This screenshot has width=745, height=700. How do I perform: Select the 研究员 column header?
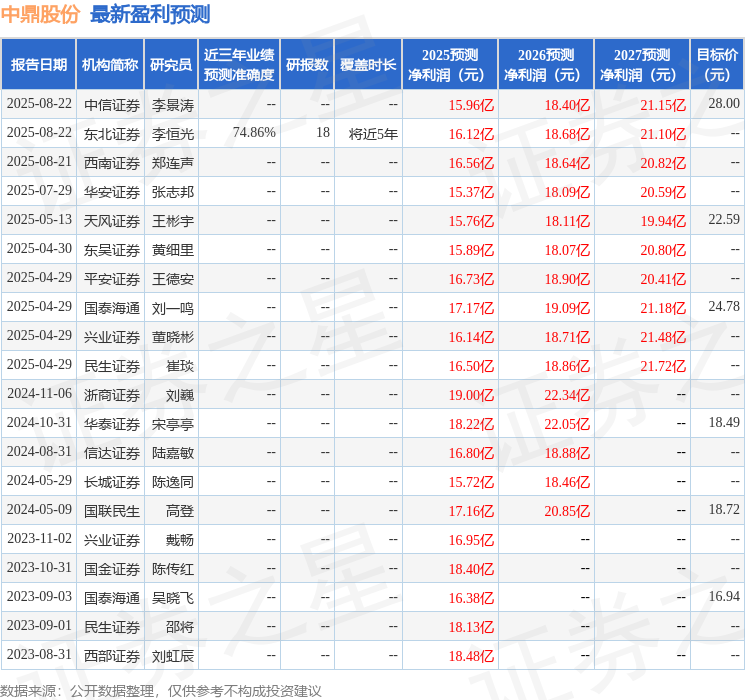point(171,65)
